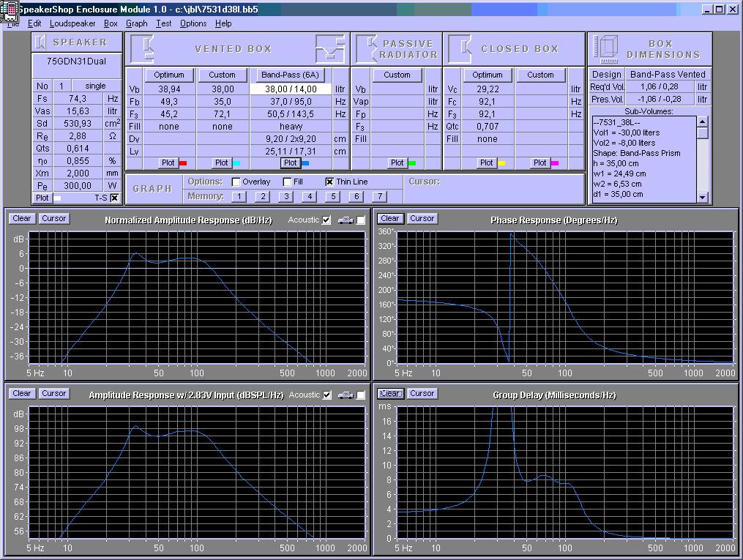This screenshot has width=743, height=560.
Task: Enable Cursor on Normalized Amplitude Response graph
Action: pos(53,218)
